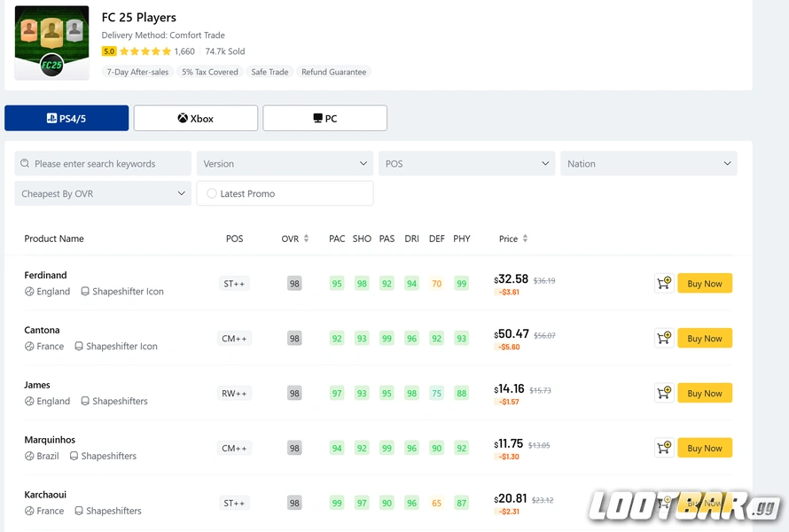Click the version icon beside Karchaoui's Shapeshifters
Screen dimensions: 789x532
[x=79, y=511]
